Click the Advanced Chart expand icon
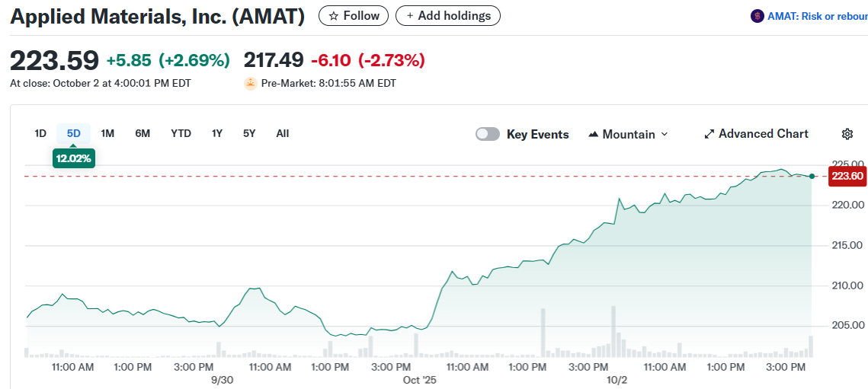 (x=709, y=134)
